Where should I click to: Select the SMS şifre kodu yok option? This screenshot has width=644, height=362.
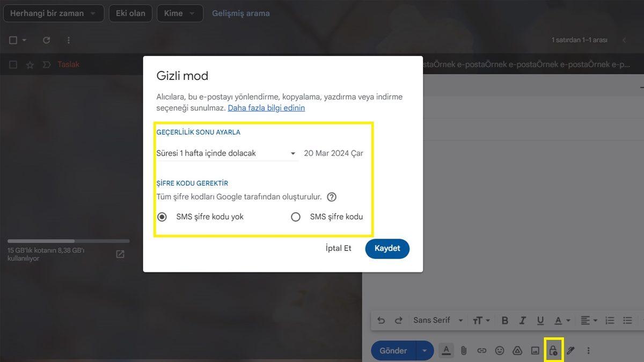[162, 217]
